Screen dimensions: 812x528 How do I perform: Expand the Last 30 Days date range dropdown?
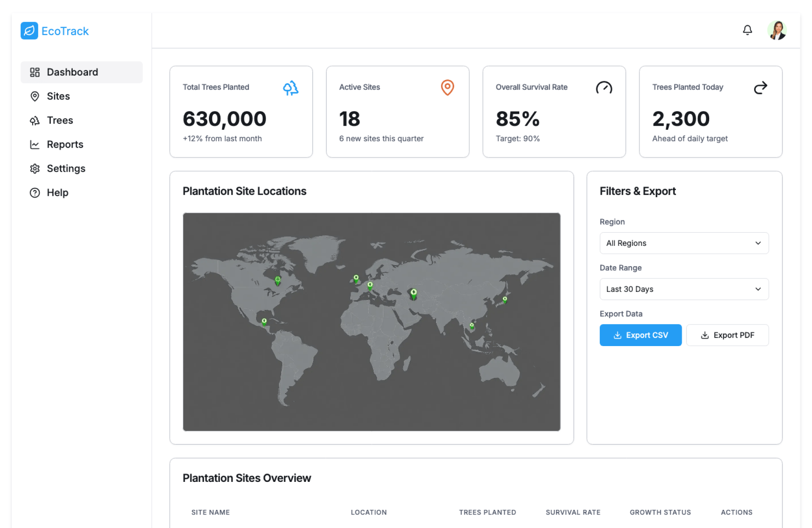pos(683,289)
